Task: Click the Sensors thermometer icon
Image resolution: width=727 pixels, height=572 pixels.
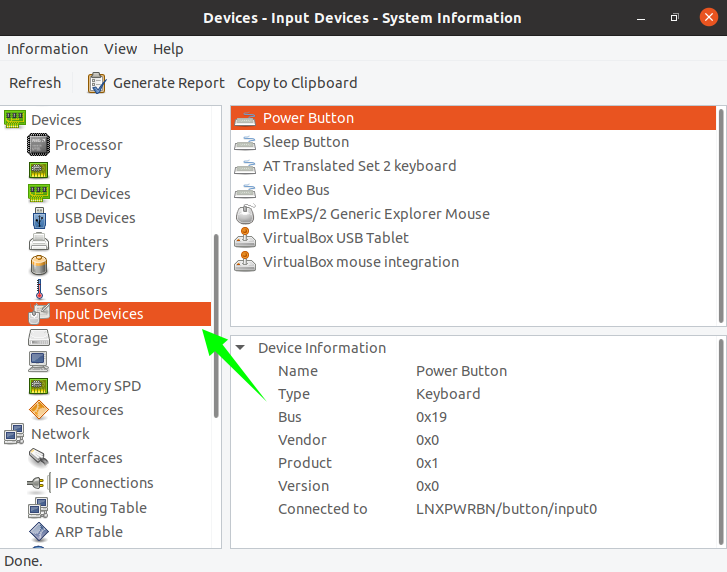Action: [39, 290]
